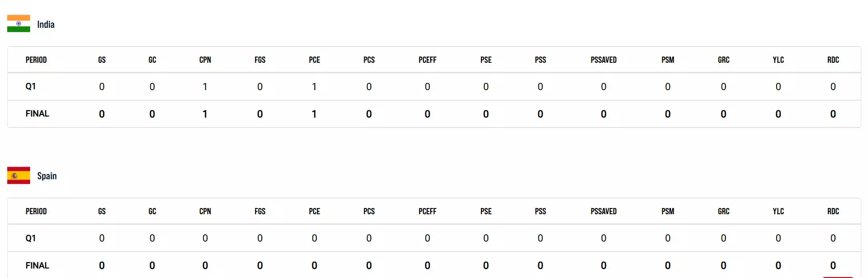This screenshot has width=868, height=278.
Task: Click the CPN header in India table
Action: pos(205,60)
